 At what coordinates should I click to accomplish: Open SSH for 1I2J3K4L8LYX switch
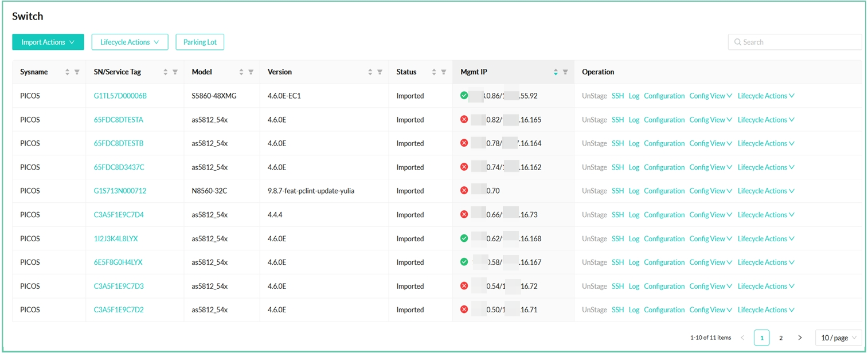[x=617, y=238]
